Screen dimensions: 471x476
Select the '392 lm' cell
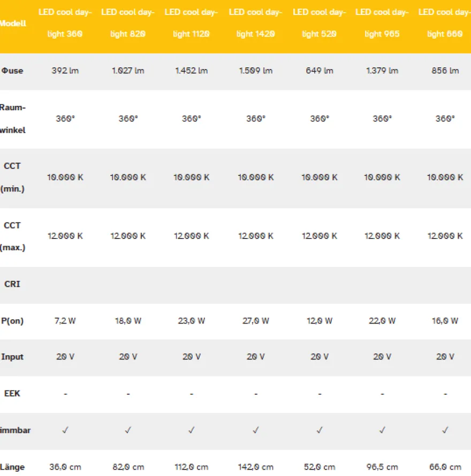click(x=65, y=71)
